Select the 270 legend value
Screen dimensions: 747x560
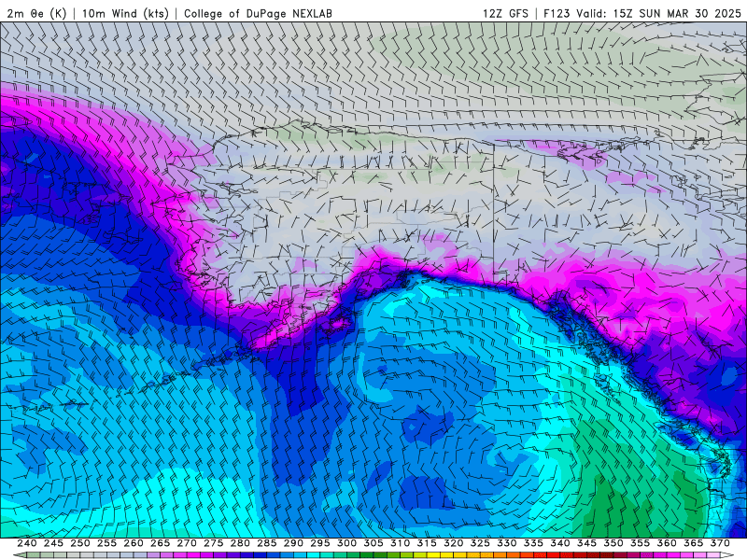tap(187, 543)
